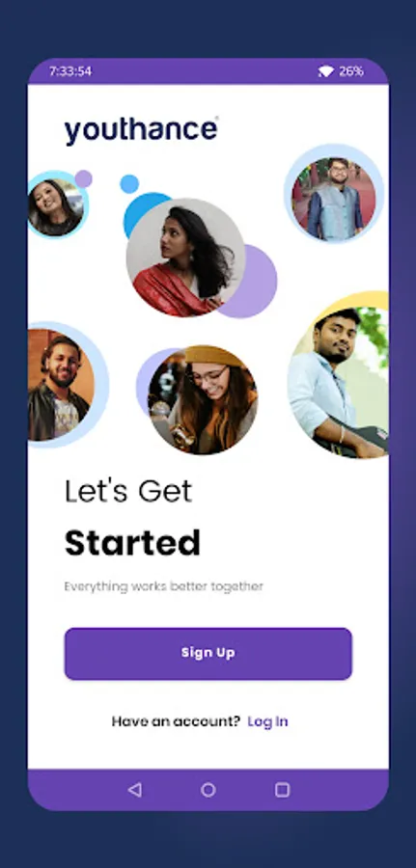Tap the woman in red scarf photo

click(x=185, y=258)
